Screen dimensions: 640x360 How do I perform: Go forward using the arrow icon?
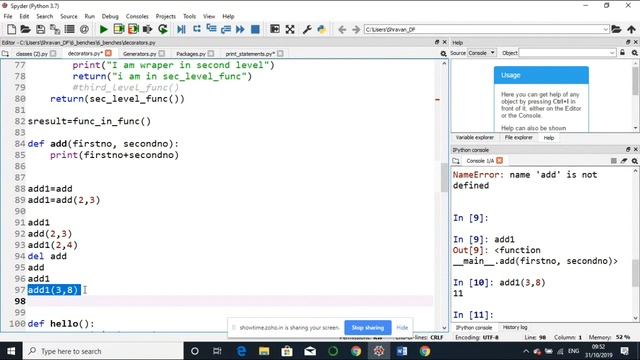click(356, 29)
